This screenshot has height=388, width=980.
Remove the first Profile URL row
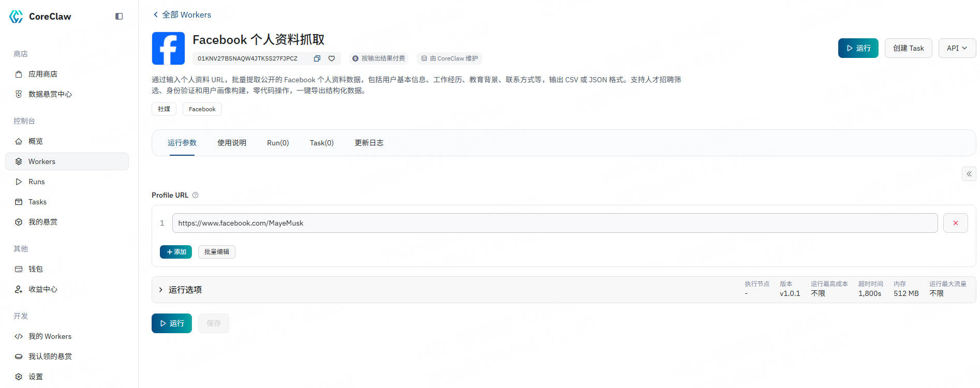coord(955,223)
